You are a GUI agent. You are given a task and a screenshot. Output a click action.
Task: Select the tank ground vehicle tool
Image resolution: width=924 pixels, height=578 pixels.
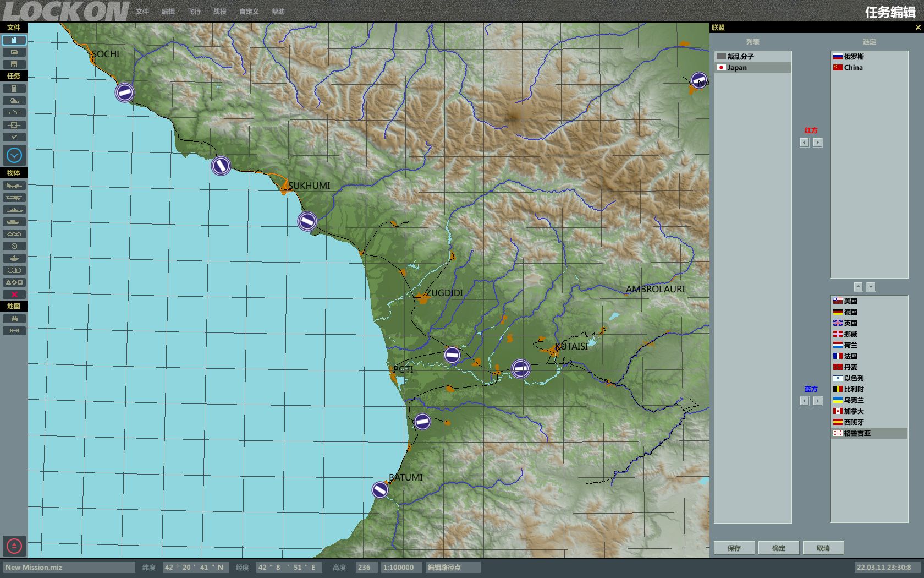(14, 222)
